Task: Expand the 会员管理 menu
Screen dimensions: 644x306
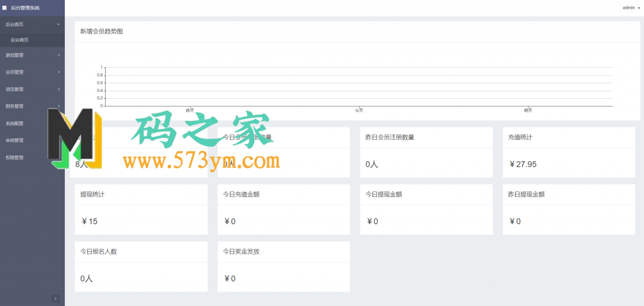Action: [32, 72]
